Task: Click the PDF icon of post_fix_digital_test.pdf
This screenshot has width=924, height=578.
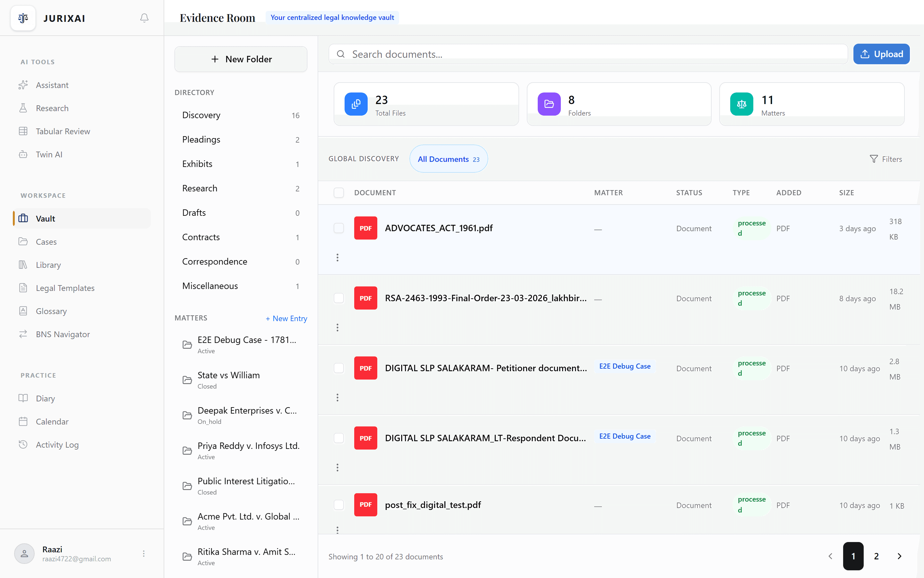Action: (365, 505)
